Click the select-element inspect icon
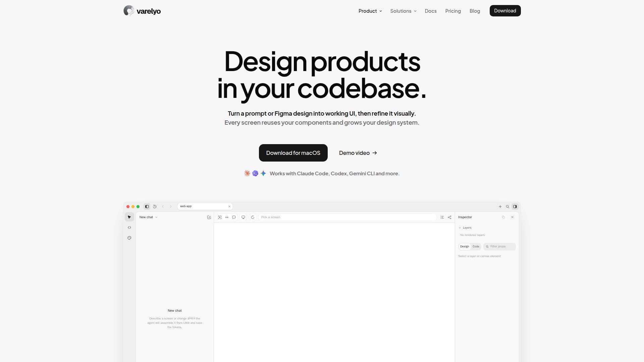Screen dimensions: 644x362 (220, 217)
